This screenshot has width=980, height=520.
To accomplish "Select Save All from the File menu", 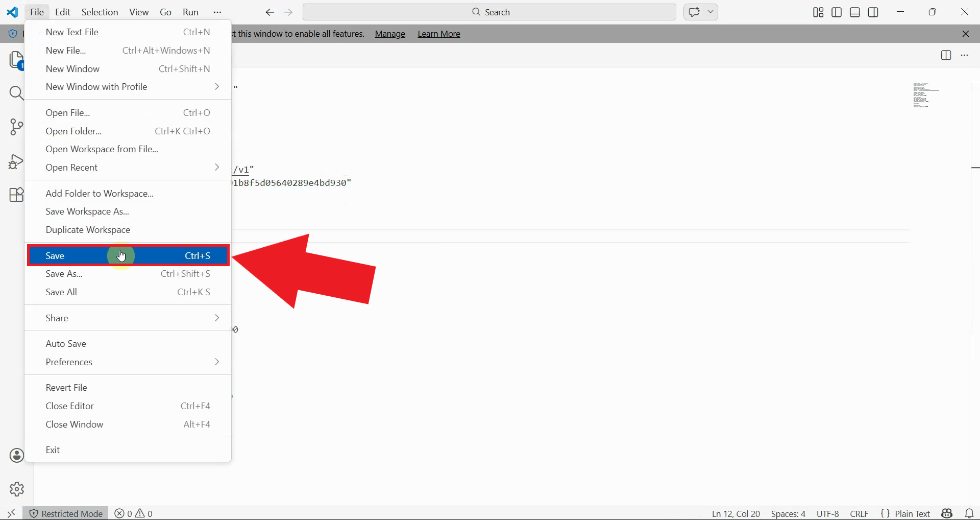I will [60, 292].
